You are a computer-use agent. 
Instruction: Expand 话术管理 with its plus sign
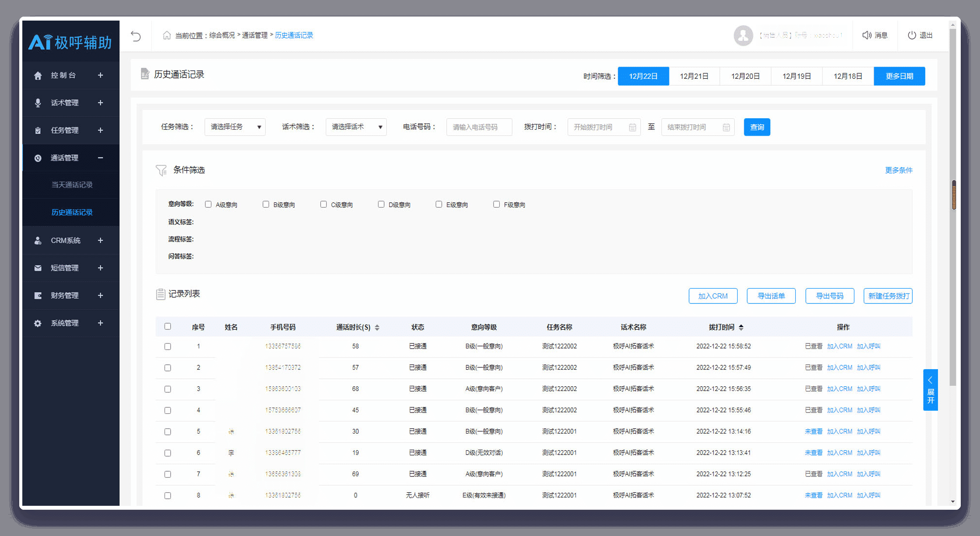click(x=100, y=103)
